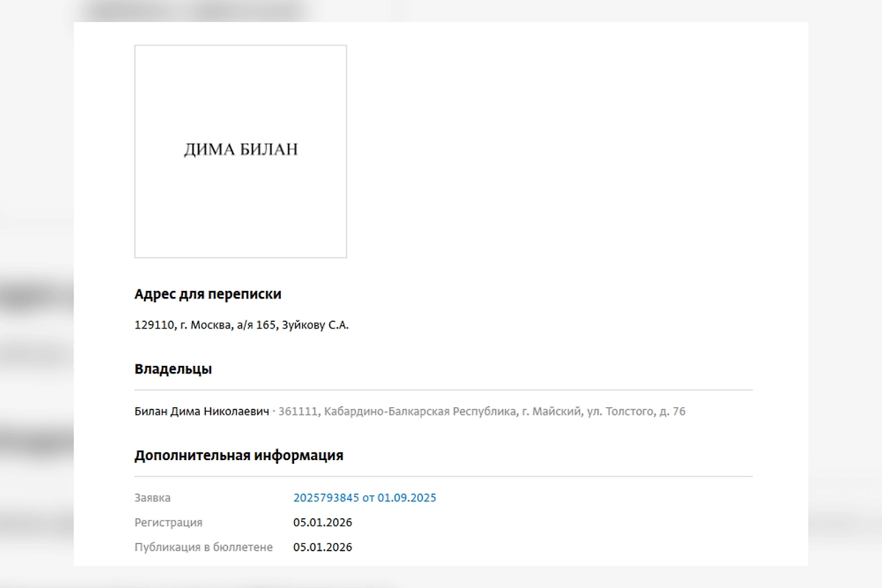882x588 pixels.
Task: Click the ДИМА БИЛАН trademark image
Action: (240, 151)
